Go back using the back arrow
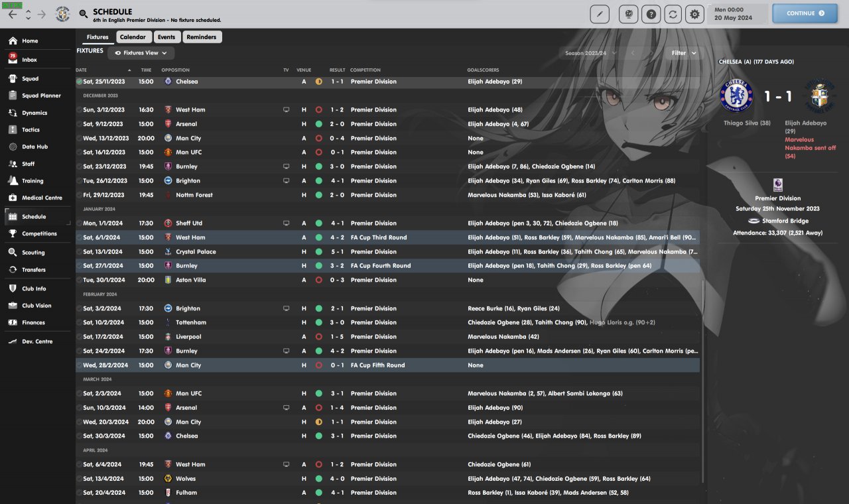The image size is (849, 504). [x=13, y=14]
